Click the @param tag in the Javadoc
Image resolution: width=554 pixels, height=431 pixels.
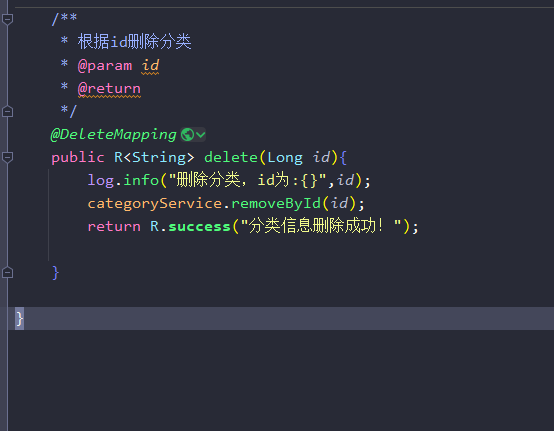coord(105,66)
